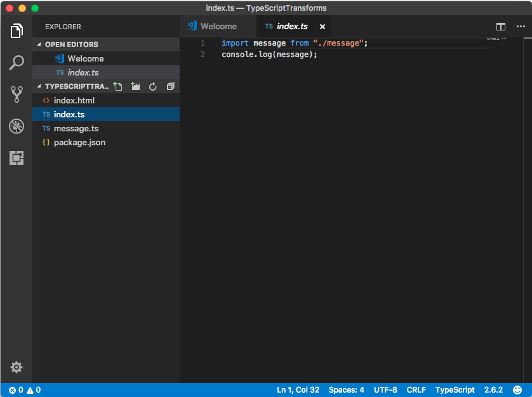Open the Extensions view
Viewport: 532px width, 397px height.
click(17, 158)
